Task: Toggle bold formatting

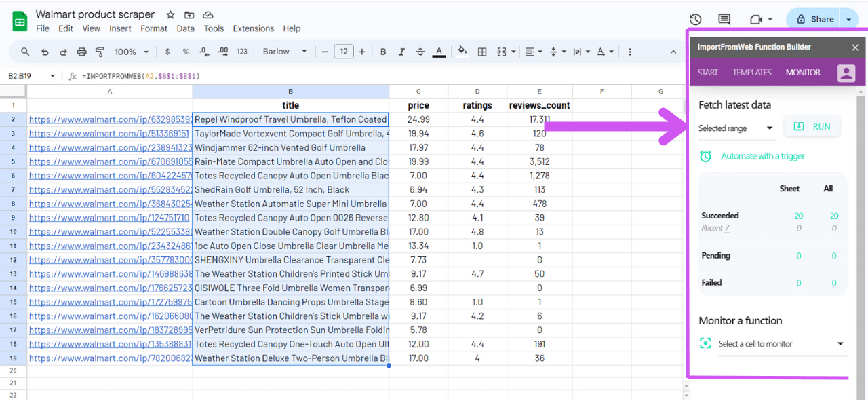Action: [x=383, y=52]
